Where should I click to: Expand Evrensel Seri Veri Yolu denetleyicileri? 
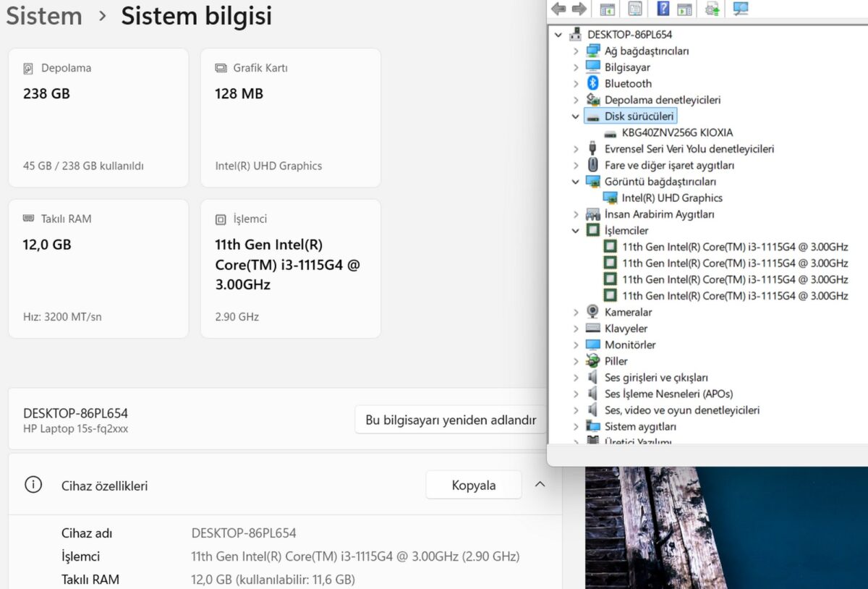(576, 149)
